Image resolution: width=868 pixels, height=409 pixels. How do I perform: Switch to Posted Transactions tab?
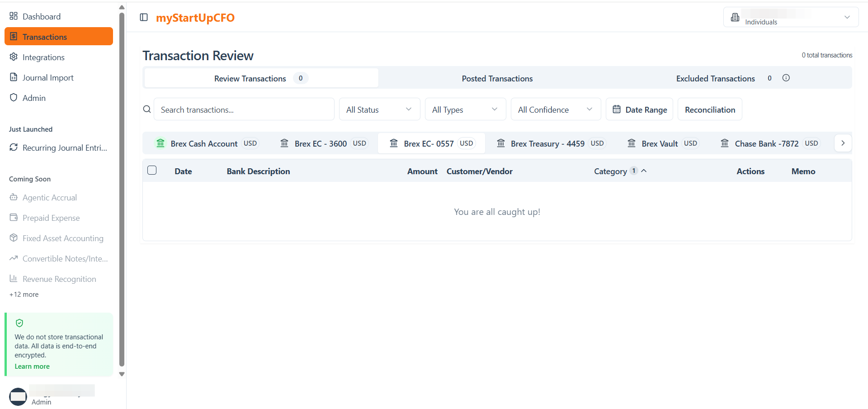tap(497, 78)
